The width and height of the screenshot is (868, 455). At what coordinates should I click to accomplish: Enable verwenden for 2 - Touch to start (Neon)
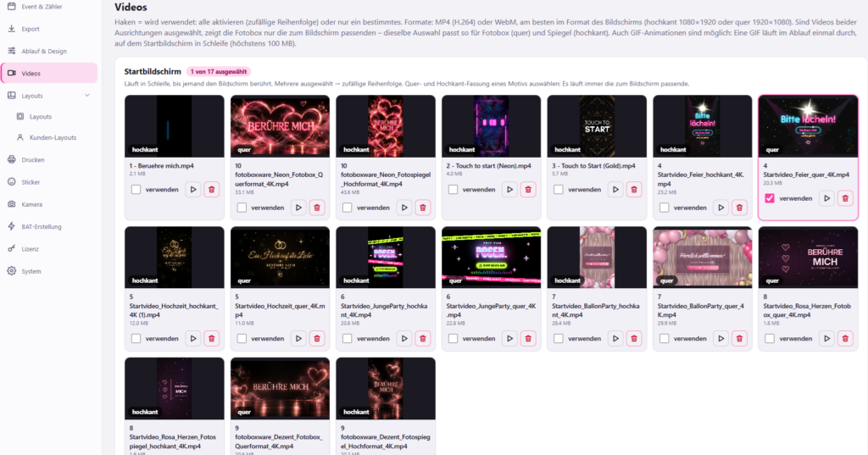tap(453, 189)
